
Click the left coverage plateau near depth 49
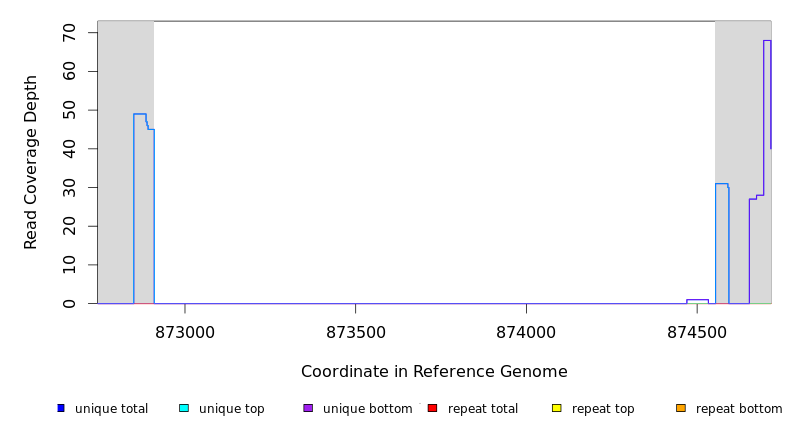140,114
